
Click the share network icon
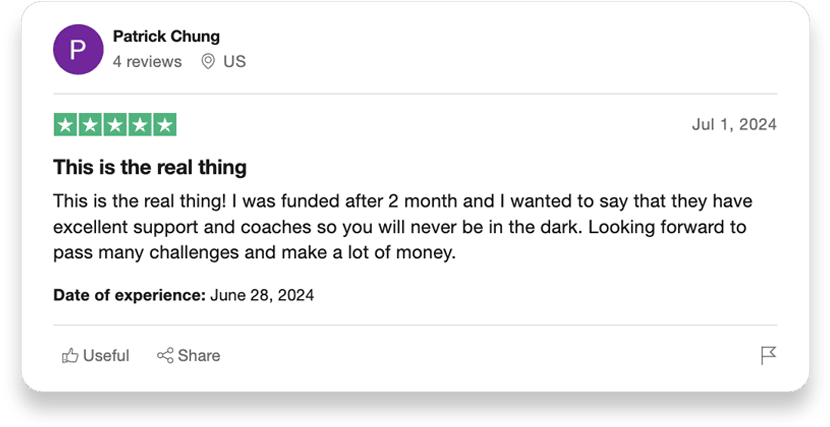click(165, 356)
